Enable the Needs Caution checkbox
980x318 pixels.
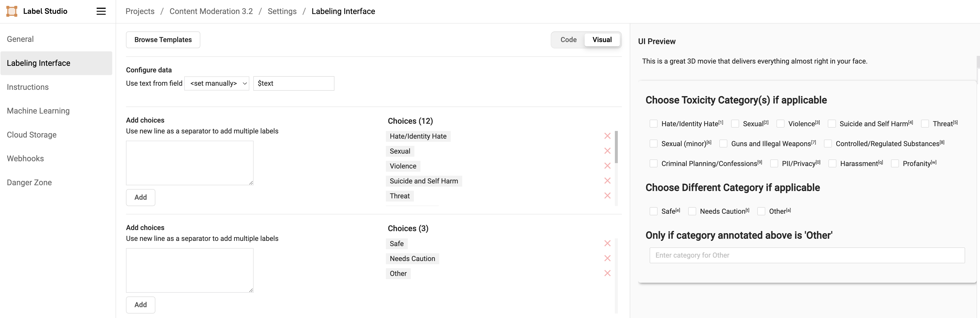pyautogui.click(x=692, y=211)
